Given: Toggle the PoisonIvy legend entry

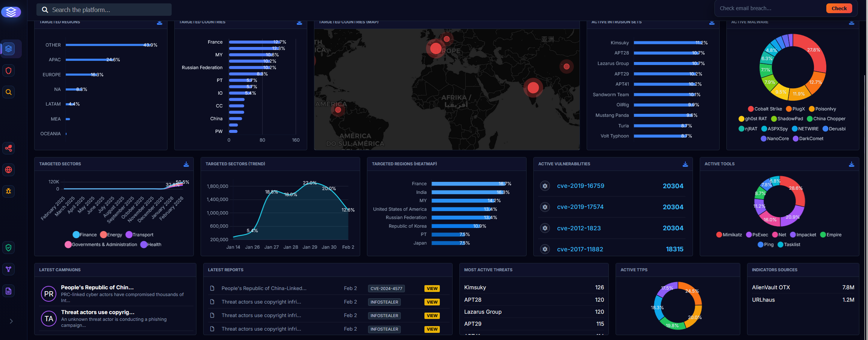Looking at the screenshot, I should pos(823,109).
